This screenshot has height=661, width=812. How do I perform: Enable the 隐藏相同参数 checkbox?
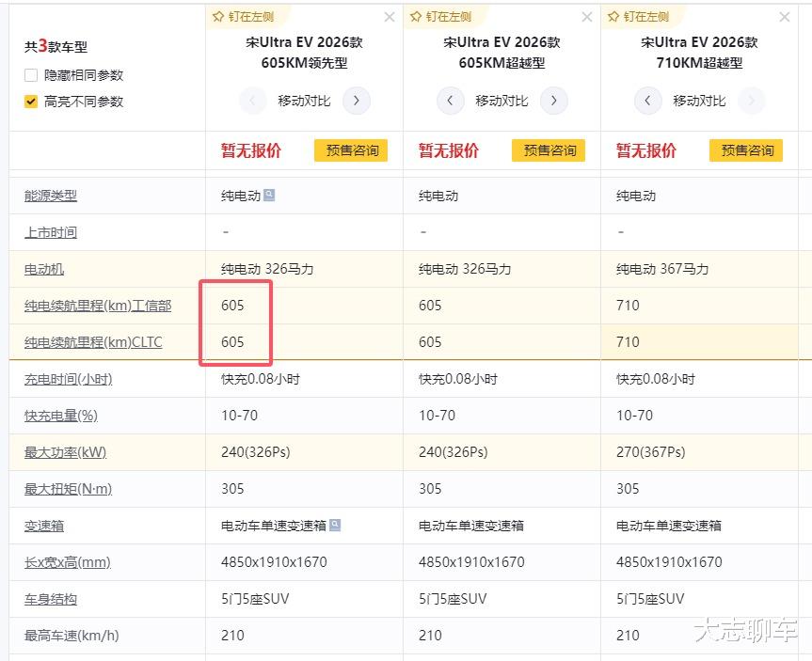coord(31,75)
